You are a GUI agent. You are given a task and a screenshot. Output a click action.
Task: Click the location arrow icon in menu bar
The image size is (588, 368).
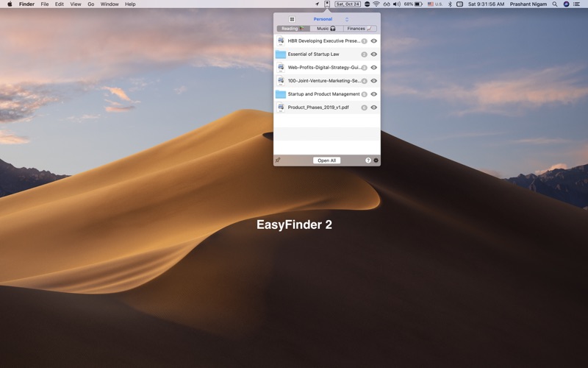coord(317,4)
